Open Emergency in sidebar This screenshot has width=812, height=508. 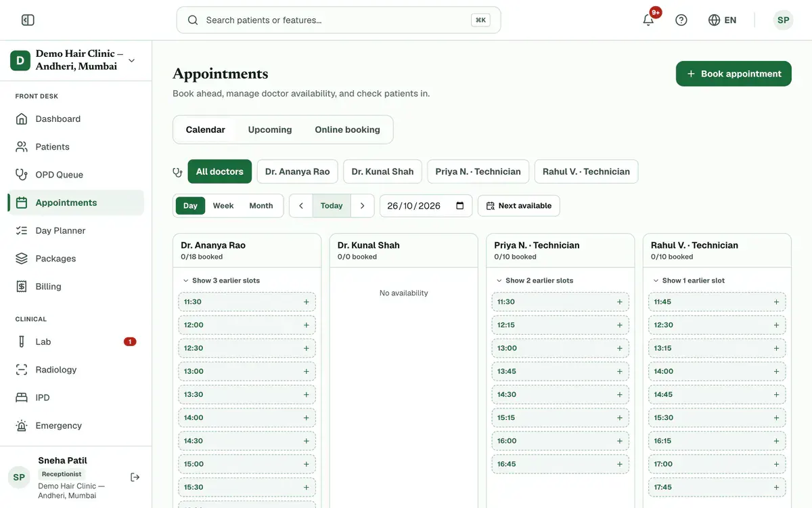point(76,426)
